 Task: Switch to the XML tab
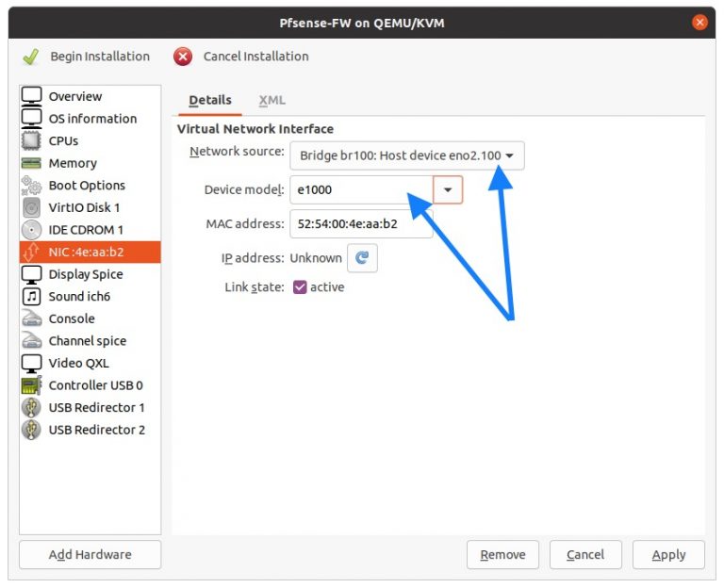(271, 100)
